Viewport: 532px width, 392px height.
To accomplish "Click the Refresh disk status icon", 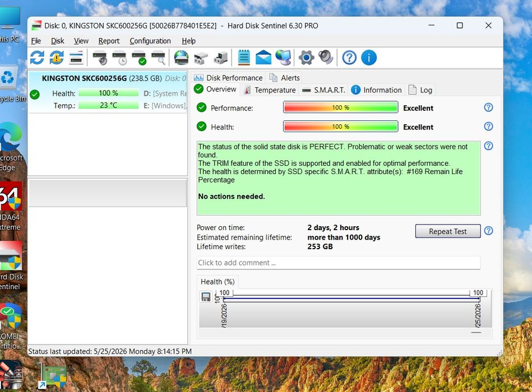I will pos(37,57).
